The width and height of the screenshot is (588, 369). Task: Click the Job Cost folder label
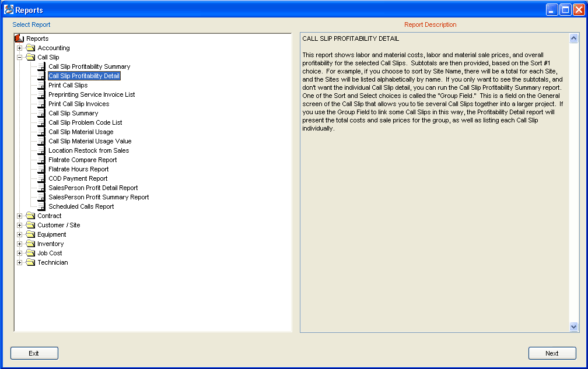(x=50, y=253)
